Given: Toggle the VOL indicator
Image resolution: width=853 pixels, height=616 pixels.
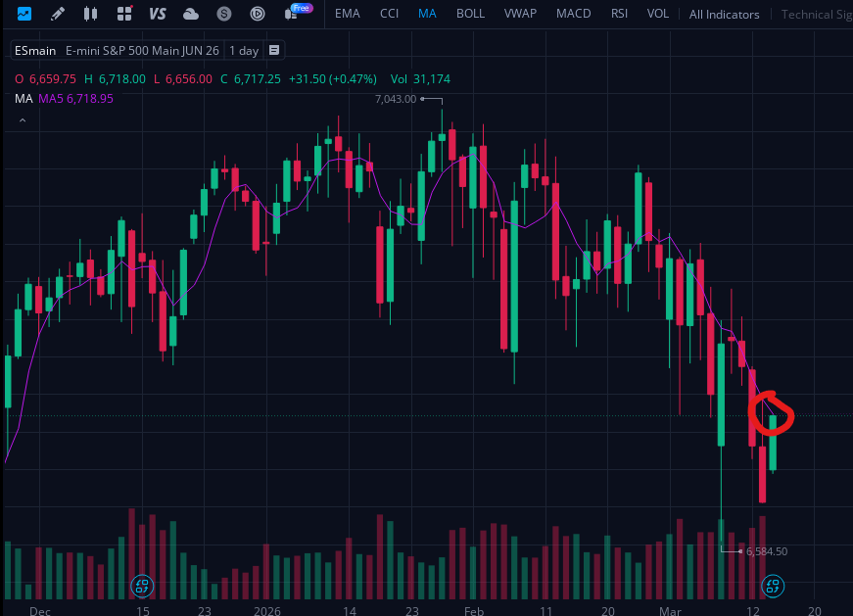Looking at the screenshot, I should click(x=658, y=14).
